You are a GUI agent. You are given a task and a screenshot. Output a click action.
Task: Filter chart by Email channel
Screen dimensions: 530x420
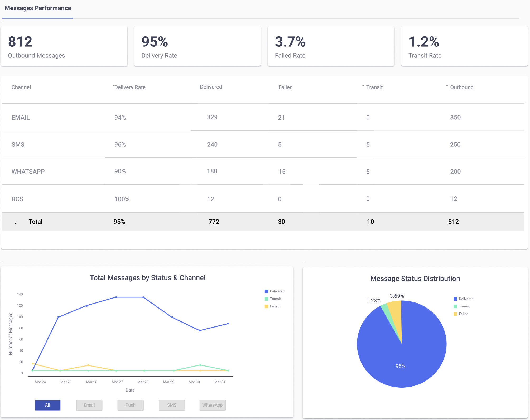click(x=89, y=405)
